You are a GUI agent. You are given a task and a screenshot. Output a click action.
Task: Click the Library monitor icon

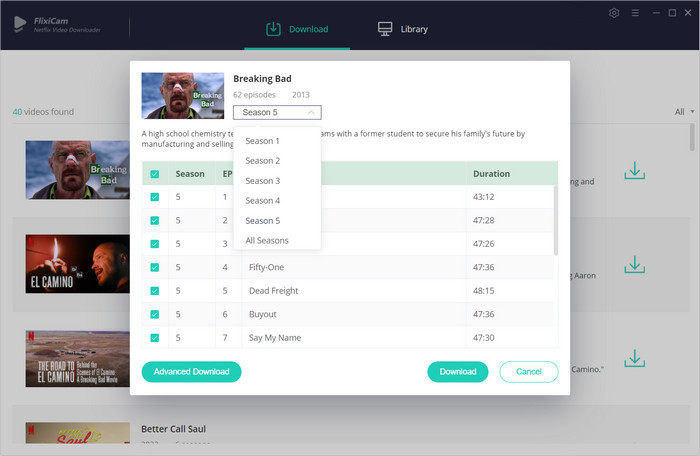(385, 29)
